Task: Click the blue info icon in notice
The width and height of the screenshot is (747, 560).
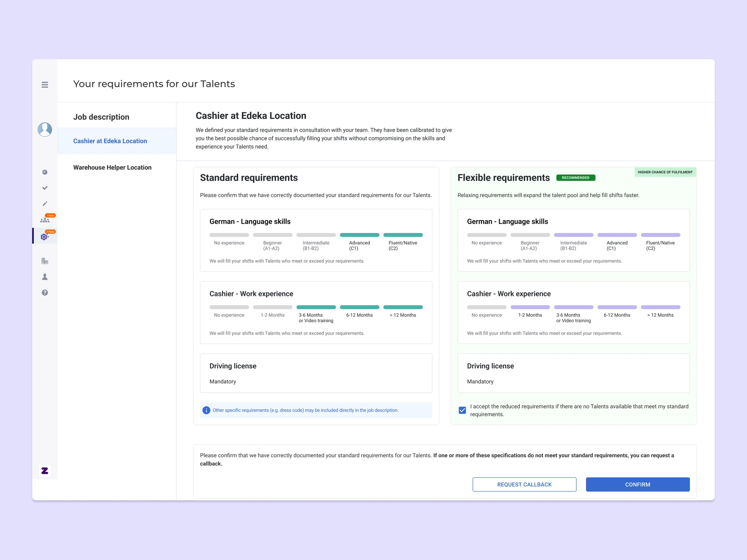Action: coord(206,410)
